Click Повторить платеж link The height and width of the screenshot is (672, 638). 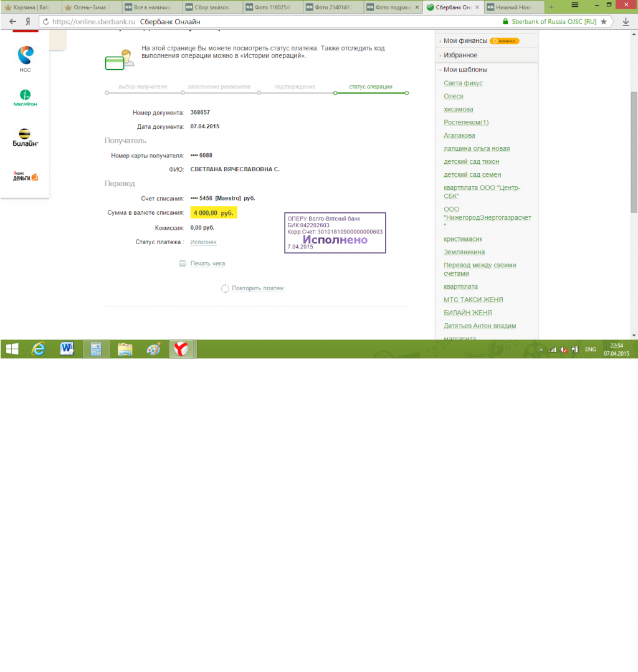click(x=258, y=288)
